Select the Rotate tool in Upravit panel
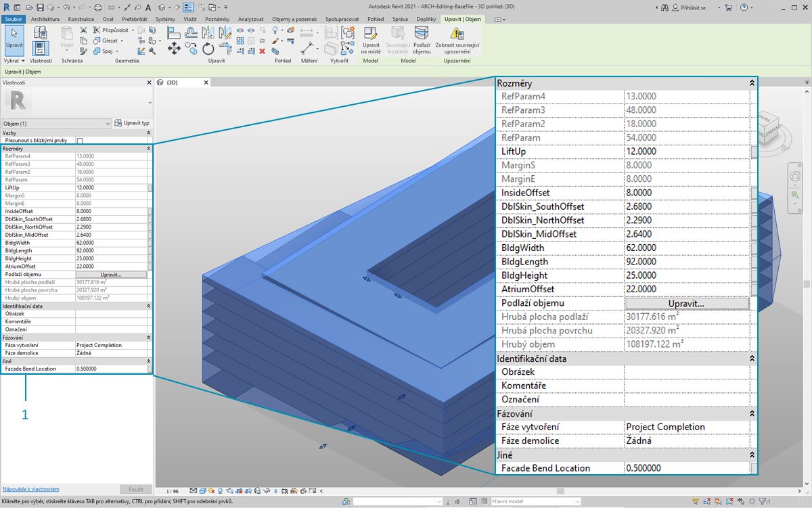The height and width of the screenshot is (508, 812). tap(208, 49)
